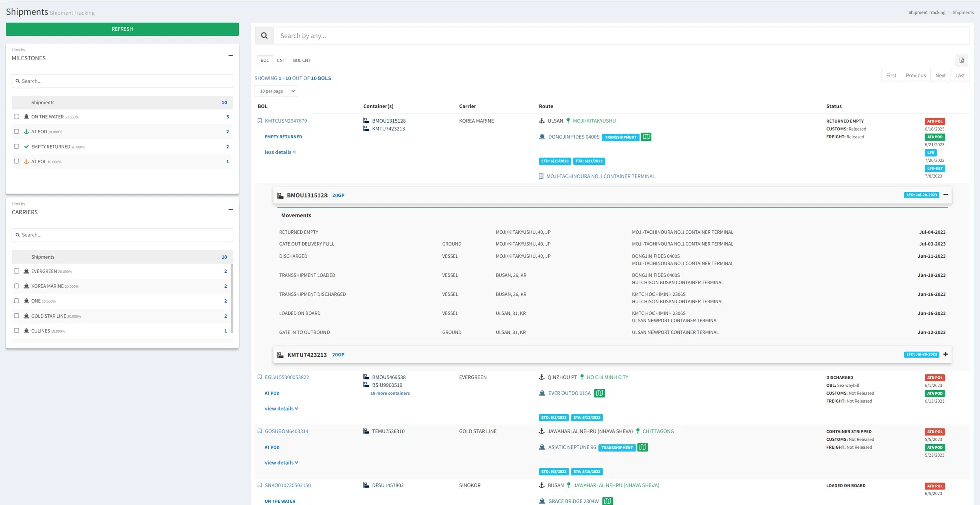980x505 pixels.
Task: Open the route map for DONGJIN FIDES 0400S
Action: [x=646, y=136]
